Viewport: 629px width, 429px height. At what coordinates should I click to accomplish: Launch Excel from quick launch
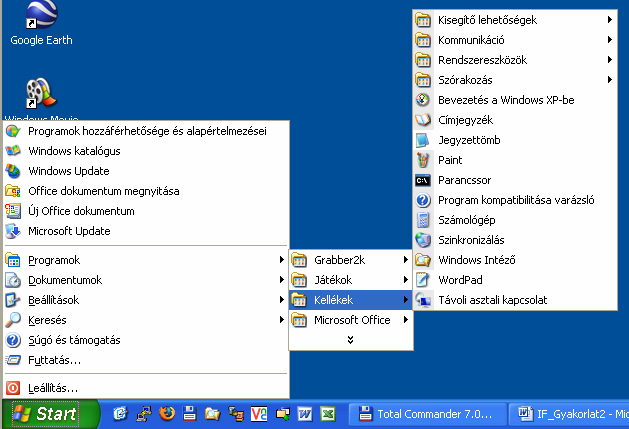coord(328,414)
